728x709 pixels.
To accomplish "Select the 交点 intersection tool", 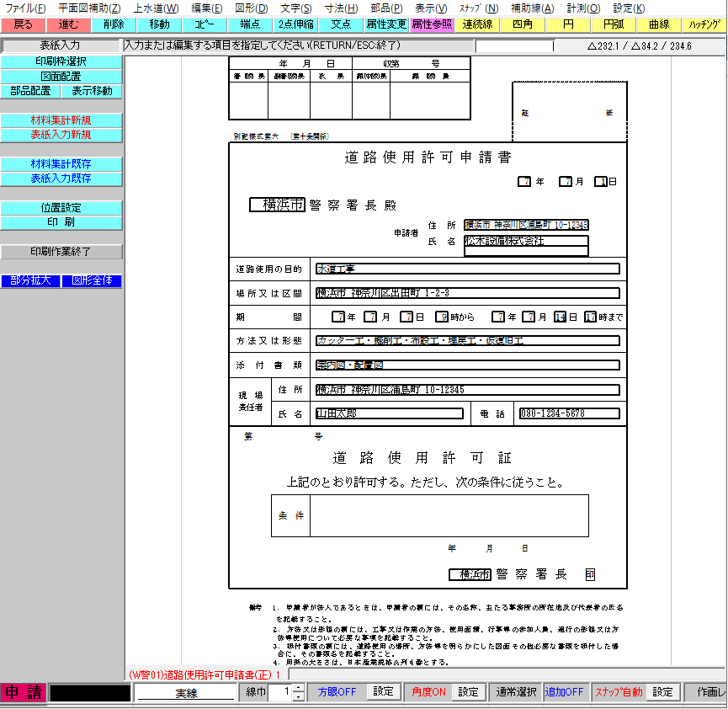I will pyautogui.click(x=342, y=24).
